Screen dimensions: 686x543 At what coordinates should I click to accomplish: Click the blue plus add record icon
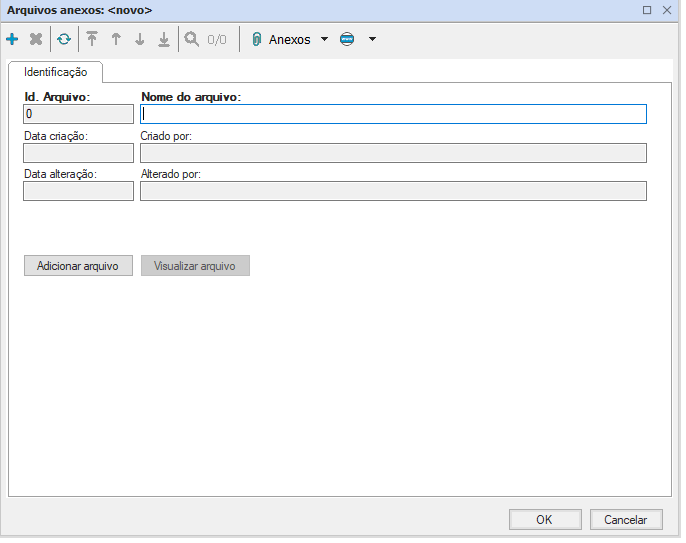[x=12, y=40]
